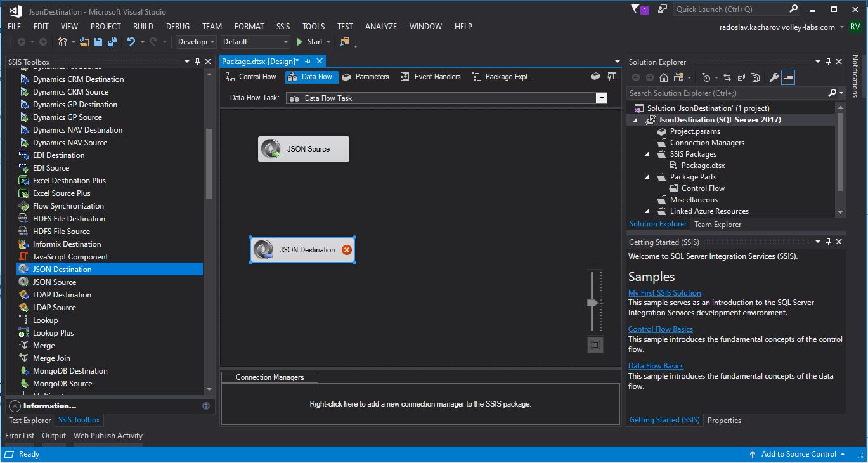Click the Send Feedback icon
This screenshot has height=463, width=868.
(x=663, y=10)
